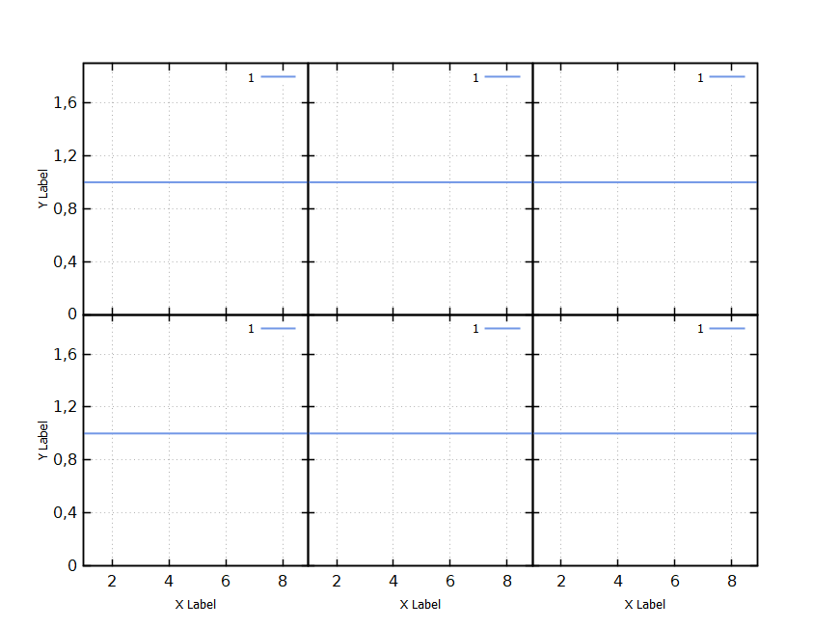Select the Y Label of the top row

42,189
